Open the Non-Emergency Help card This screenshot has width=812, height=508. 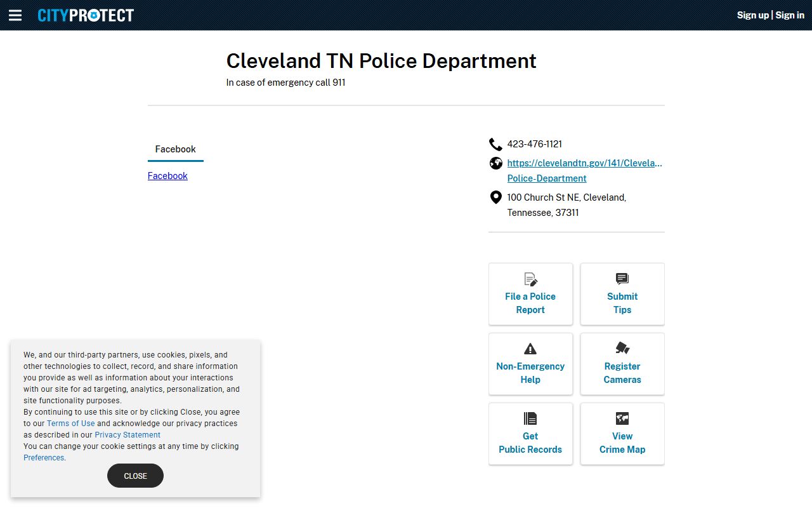(530, 364)
